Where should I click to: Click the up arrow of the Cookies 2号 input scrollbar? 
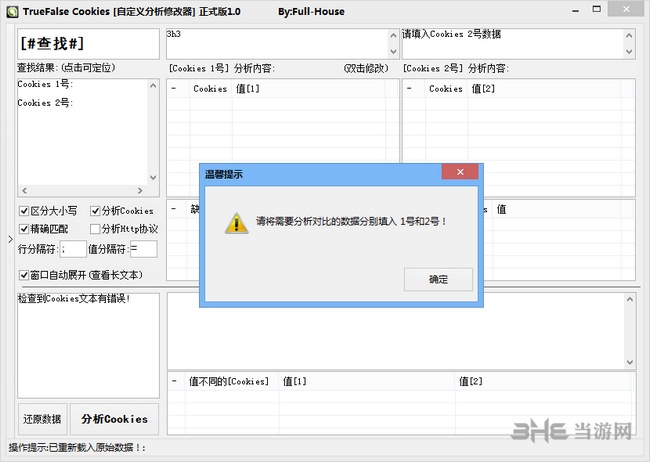629,36
